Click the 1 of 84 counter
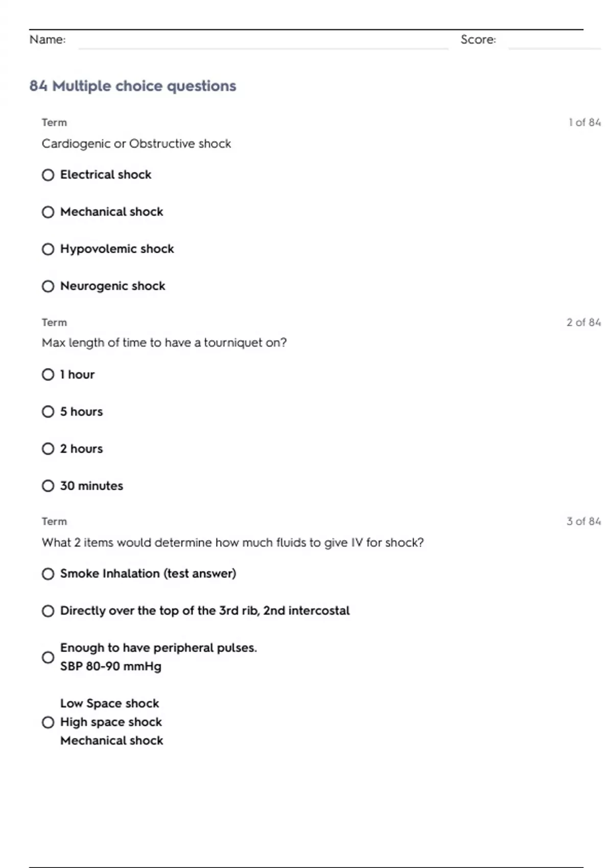The height and width of the screenshot is (868, 613). pos(584,123)
